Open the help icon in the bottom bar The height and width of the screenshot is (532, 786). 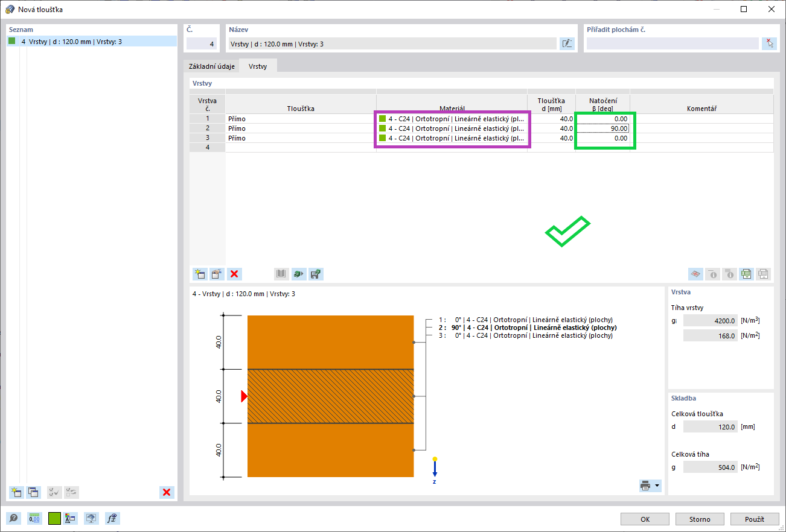(x=13, y=518)
